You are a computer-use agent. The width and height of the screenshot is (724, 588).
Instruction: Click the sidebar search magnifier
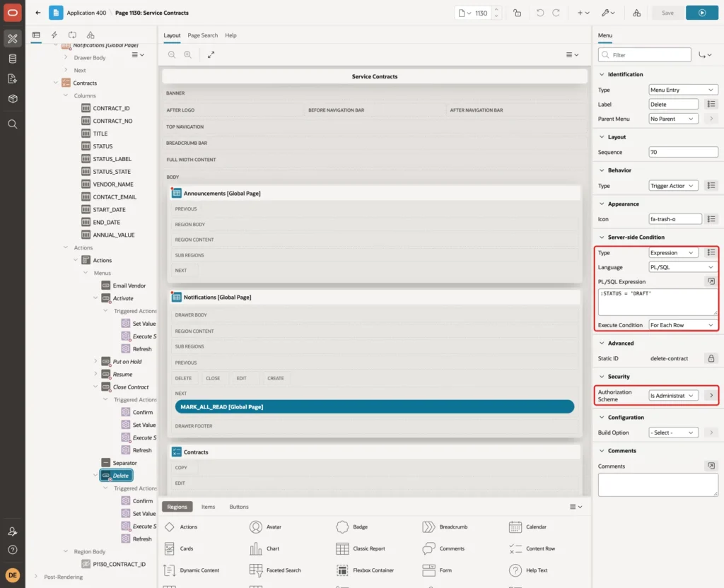(13, 124)
